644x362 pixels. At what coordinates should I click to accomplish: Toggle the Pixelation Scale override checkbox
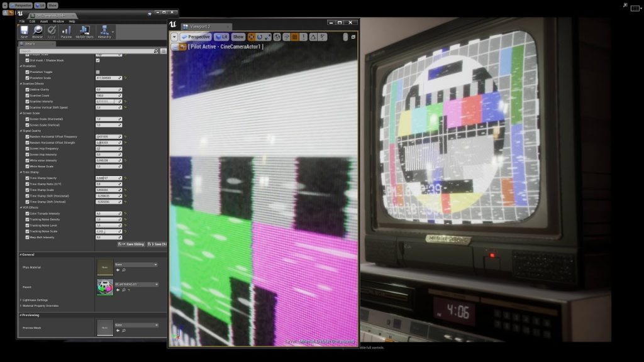pyautogui.click(x=28, y=78)
